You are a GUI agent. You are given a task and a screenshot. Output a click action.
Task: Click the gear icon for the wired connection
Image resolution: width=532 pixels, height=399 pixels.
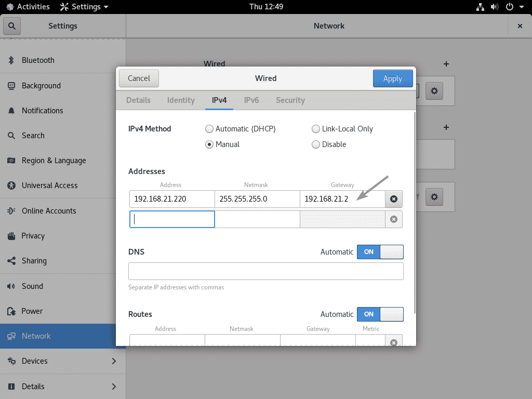coord(434,91)
